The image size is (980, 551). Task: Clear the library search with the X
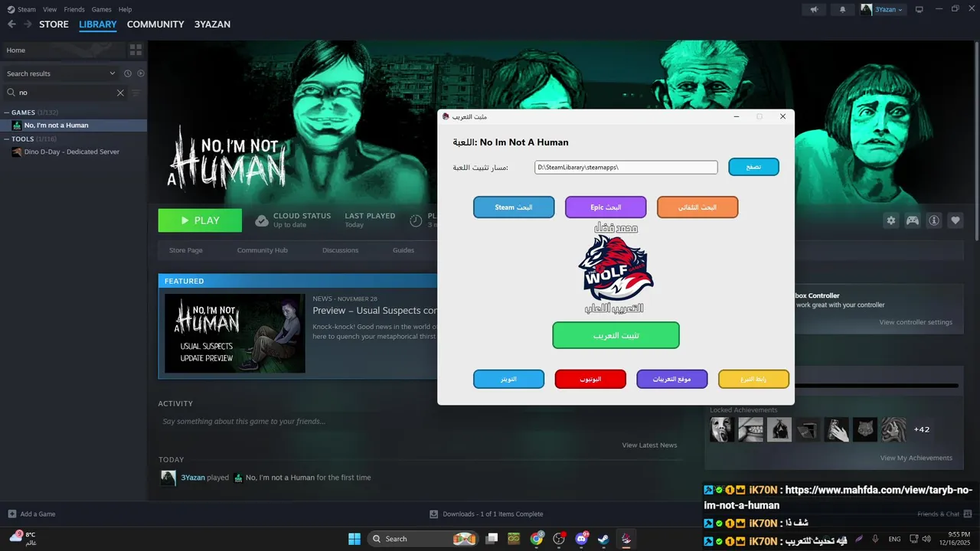point(120,93)
